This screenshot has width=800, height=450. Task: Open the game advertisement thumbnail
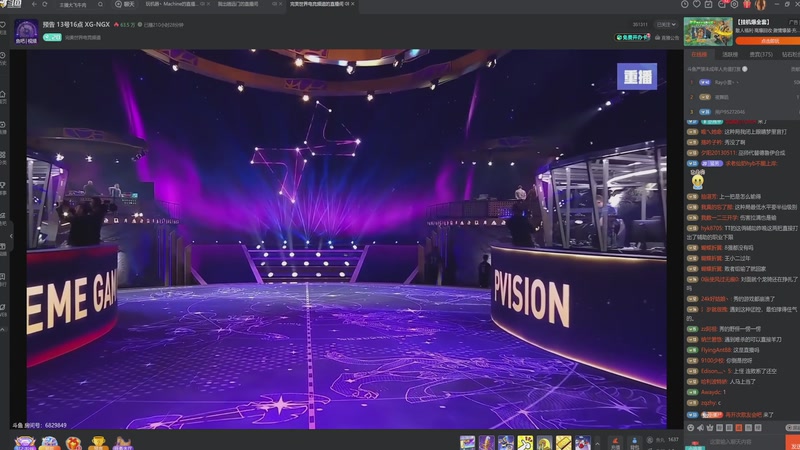coord(708,32)
